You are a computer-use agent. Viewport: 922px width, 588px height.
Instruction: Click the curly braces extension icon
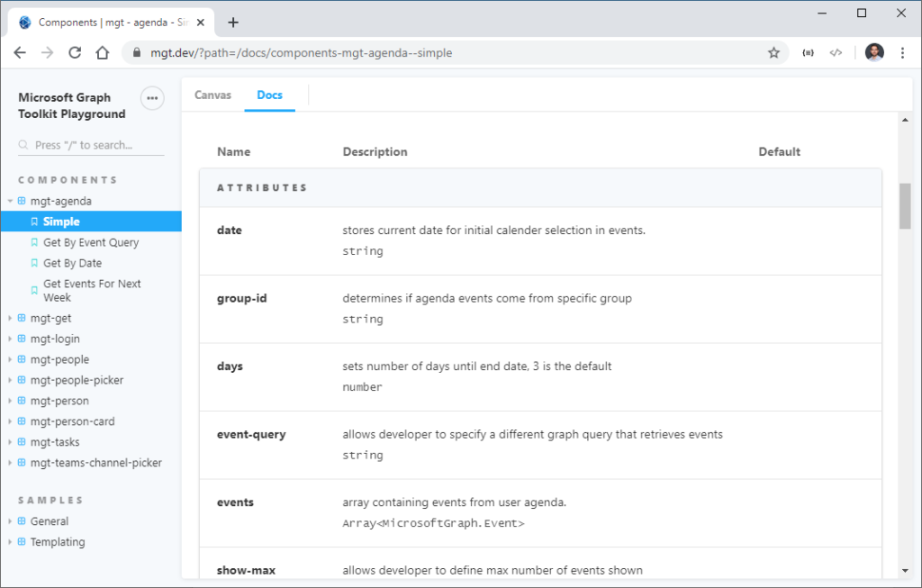click(x=808, y=52)
